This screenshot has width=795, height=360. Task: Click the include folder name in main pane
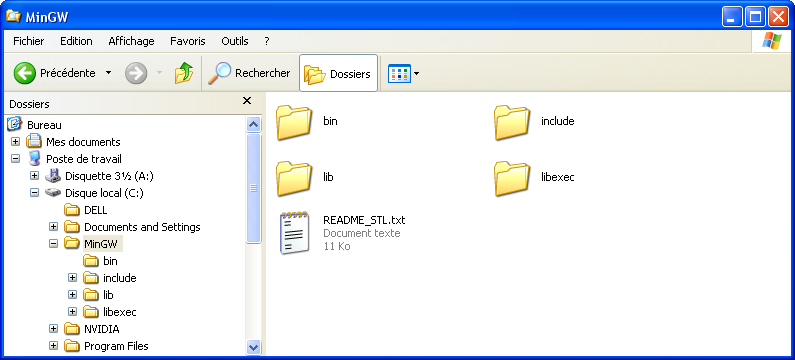pos(558,121)
